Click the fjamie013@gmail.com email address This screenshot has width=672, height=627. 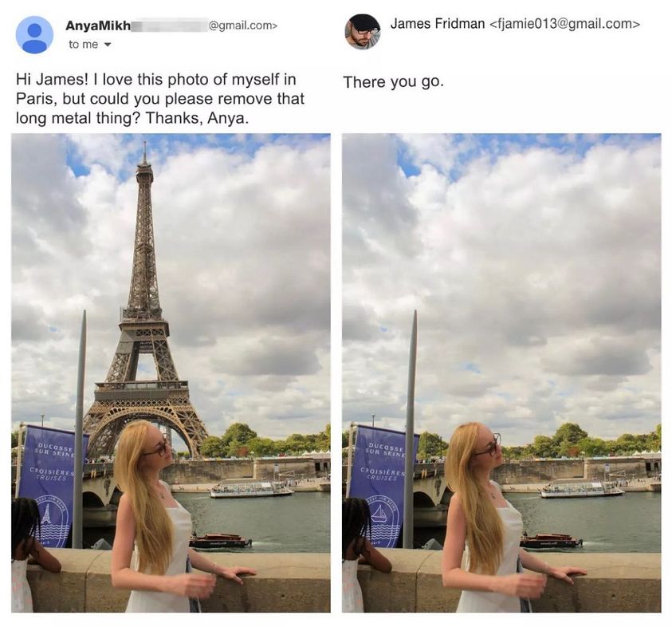pos(564,24)
